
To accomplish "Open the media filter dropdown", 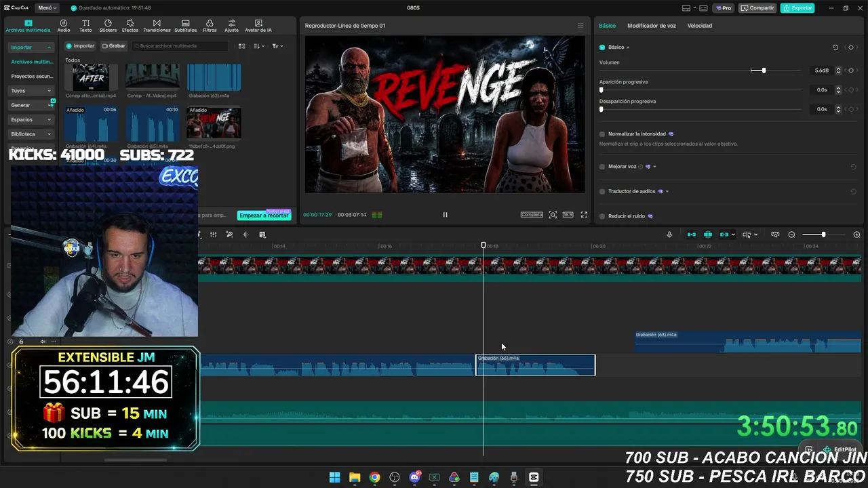I will click(x=277, y=46).
